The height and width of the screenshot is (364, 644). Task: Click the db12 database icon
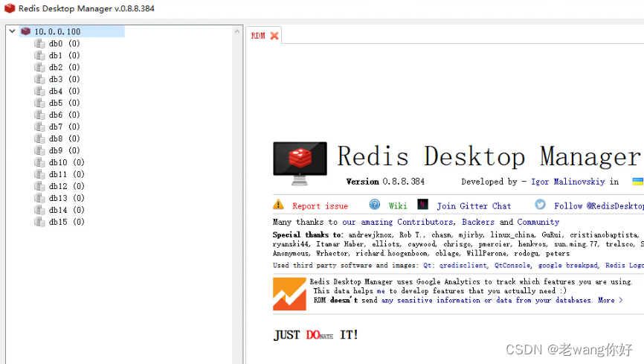(39, 187)
